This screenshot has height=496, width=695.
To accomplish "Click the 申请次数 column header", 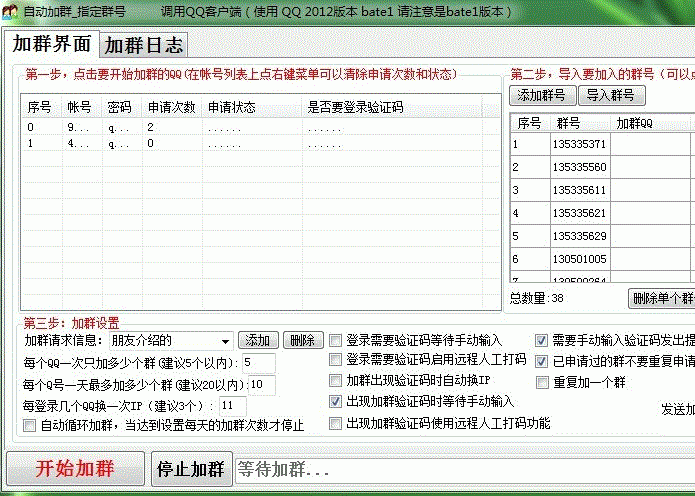I will pyautogui.click(x=172, y=107).
